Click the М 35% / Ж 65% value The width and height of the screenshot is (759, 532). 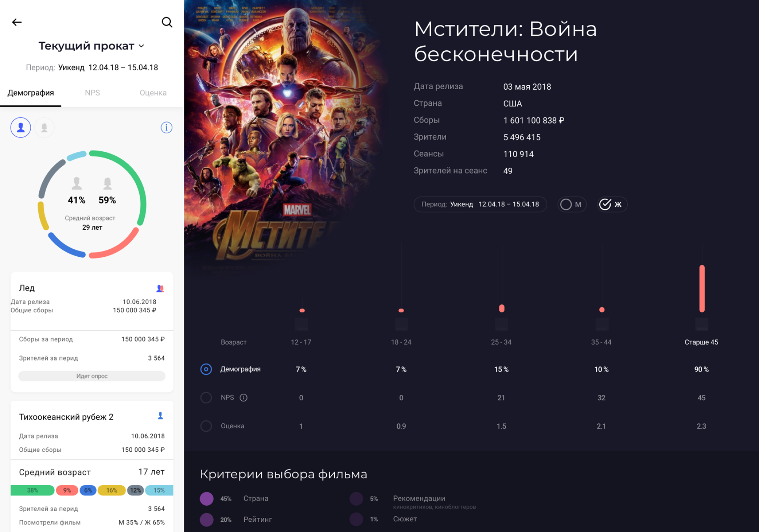142,522
